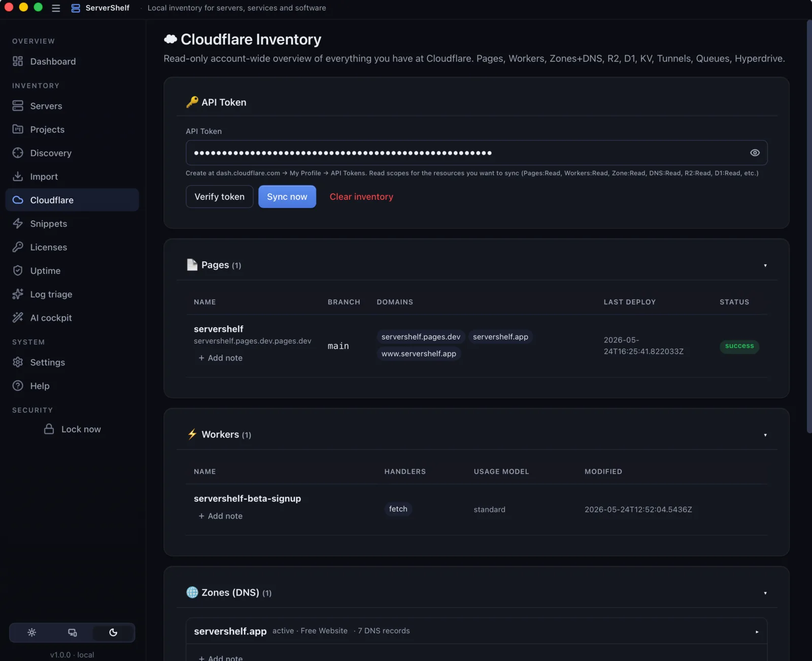Image resolution: width=812 pixels, height=661 pixels.
Task: Open Uptime in sidebar
Action: (72, 271)
